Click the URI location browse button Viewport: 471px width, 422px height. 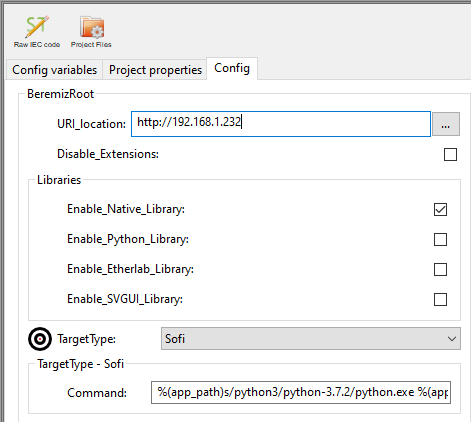(446, 124)
